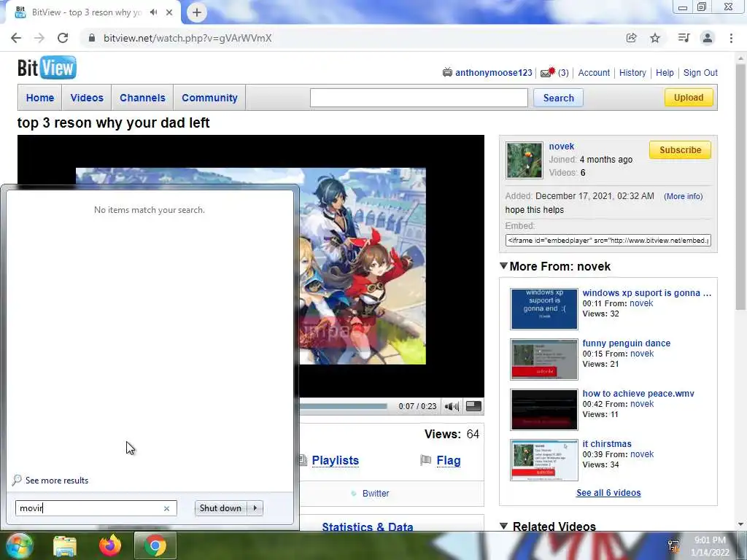The height and width of the screenshot is (560, 747).
Task: Click the lock icon in address bar
Action: point(92,38)
